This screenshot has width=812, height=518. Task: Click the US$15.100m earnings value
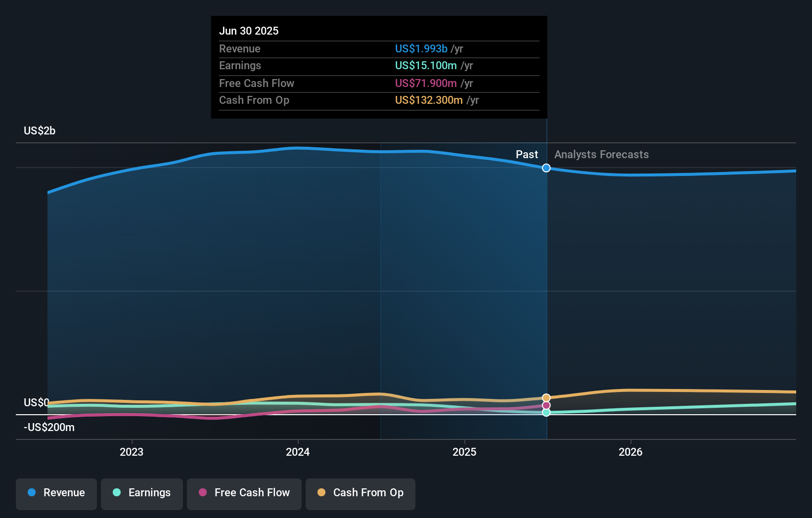coord(426,65)
